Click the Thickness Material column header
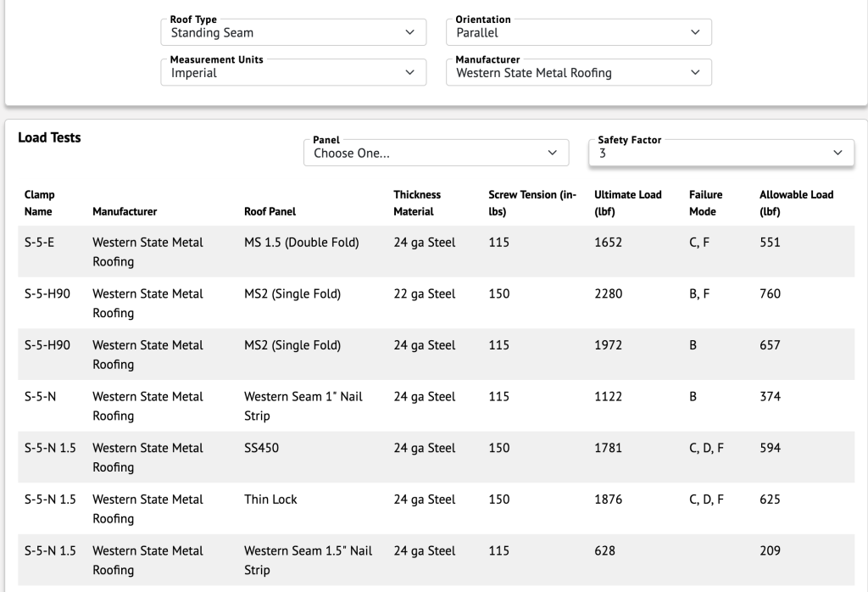 tap(417, 203)
